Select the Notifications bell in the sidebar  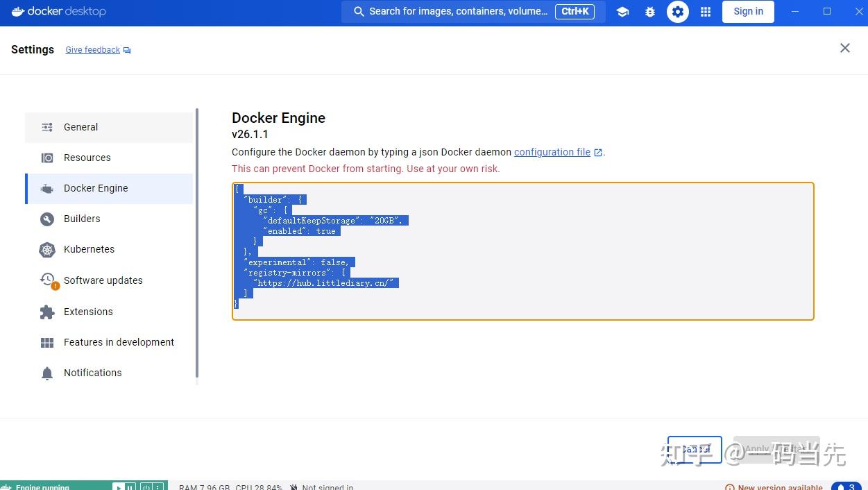tap(92, 373)
